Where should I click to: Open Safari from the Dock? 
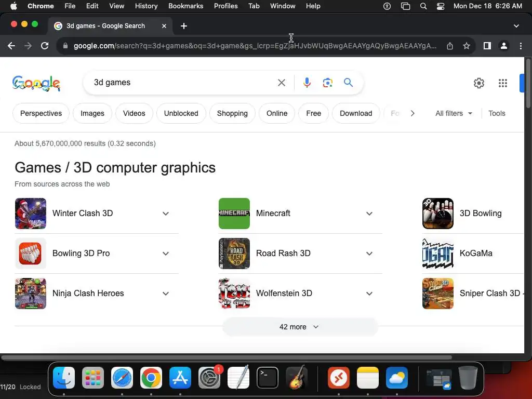pos(122,378)
